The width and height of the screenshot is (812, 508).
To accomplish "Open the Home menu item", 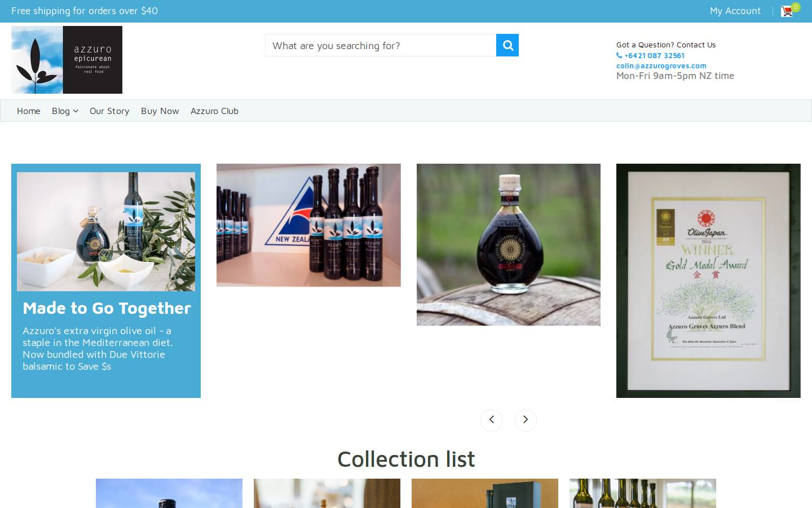I will pos(29,111).
